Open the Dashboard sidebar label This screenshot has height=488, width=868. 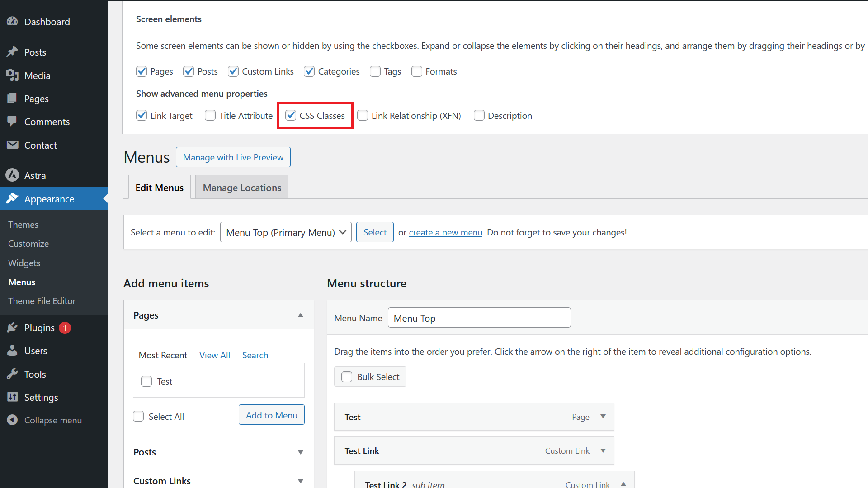(x=47, y=22)
